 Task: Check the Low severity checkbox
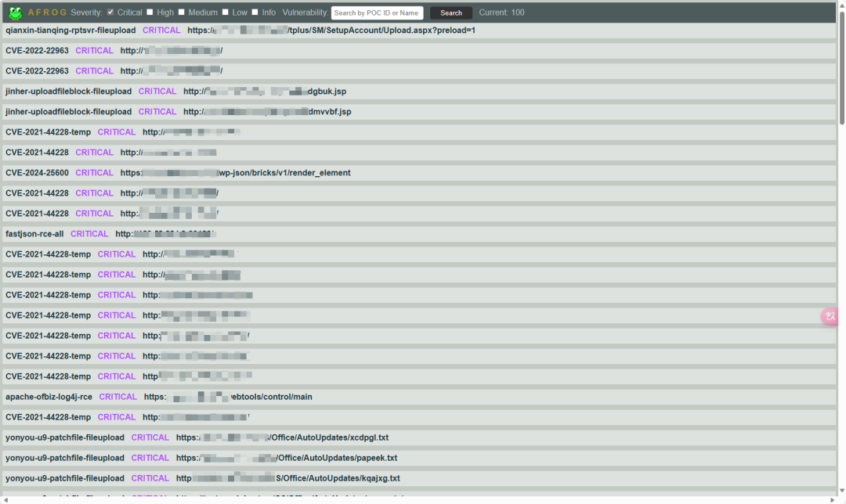pos(226,13)
